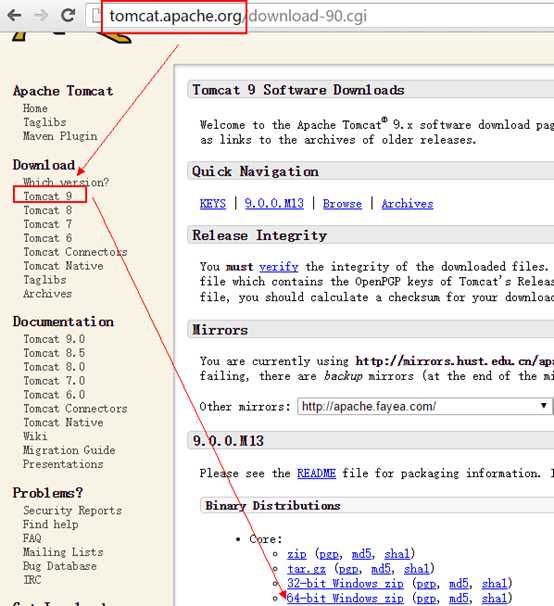Open Taglibs under Download section
This screenshot has height=606, width=554.
coord(45,280)
